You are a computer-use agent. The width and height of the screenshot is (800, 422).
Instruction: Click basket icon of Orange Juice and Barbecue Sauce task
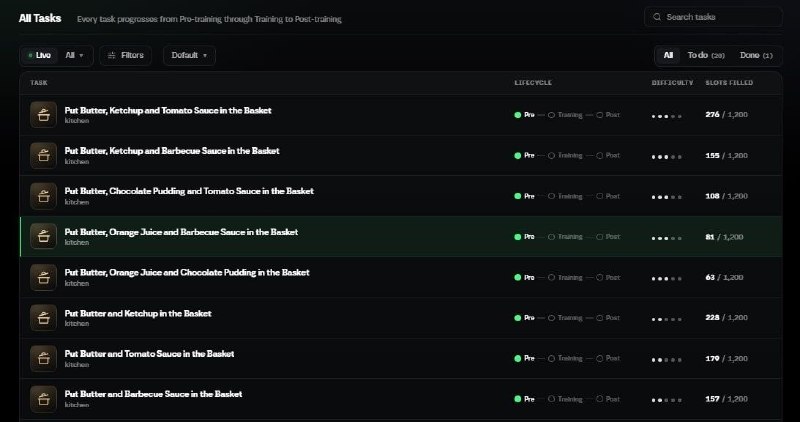[x=43, y=236]
